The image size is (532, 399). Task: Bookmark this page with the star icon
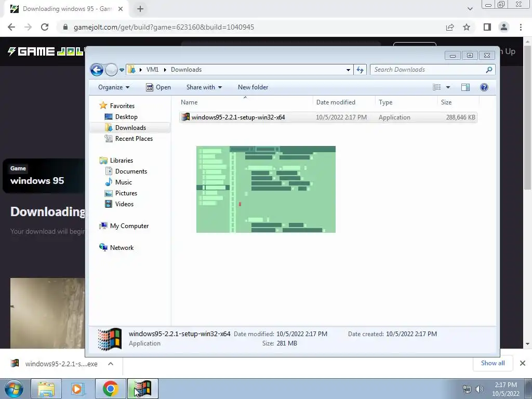click(467, 27)
